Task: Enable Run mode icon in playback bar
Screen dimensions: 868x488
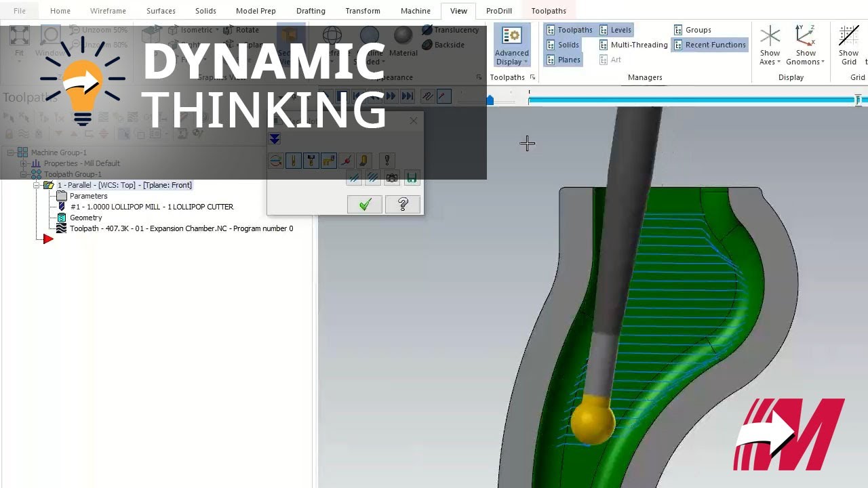Action: click(444, 96)
